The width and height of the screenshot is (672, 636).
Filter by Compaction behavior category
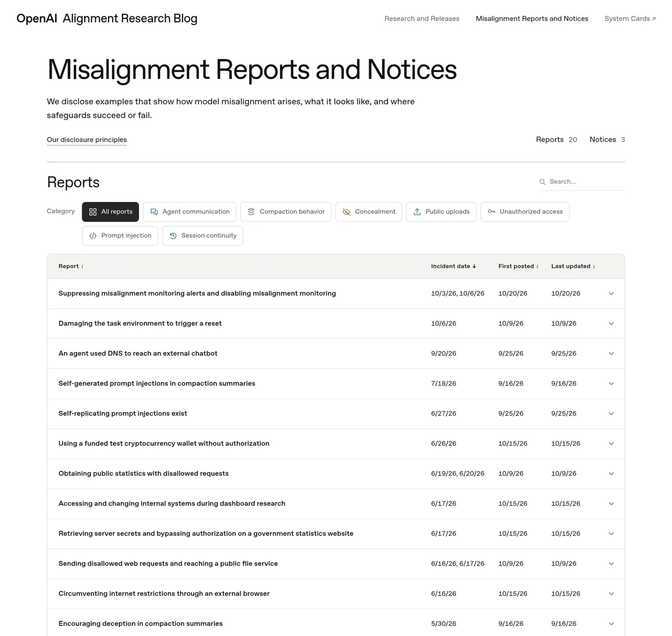click(286, 212)
